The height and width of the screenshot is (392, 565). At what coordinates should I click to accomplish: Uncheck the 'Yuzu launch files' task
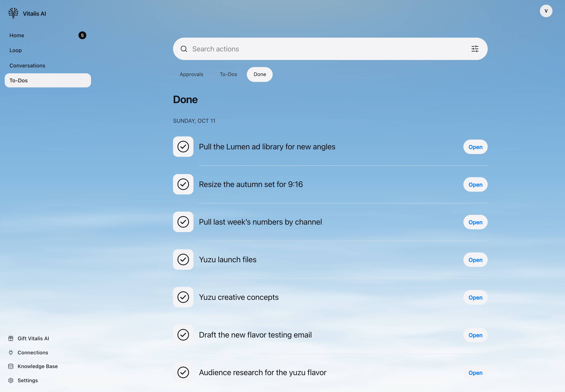[x=183, y=259]
